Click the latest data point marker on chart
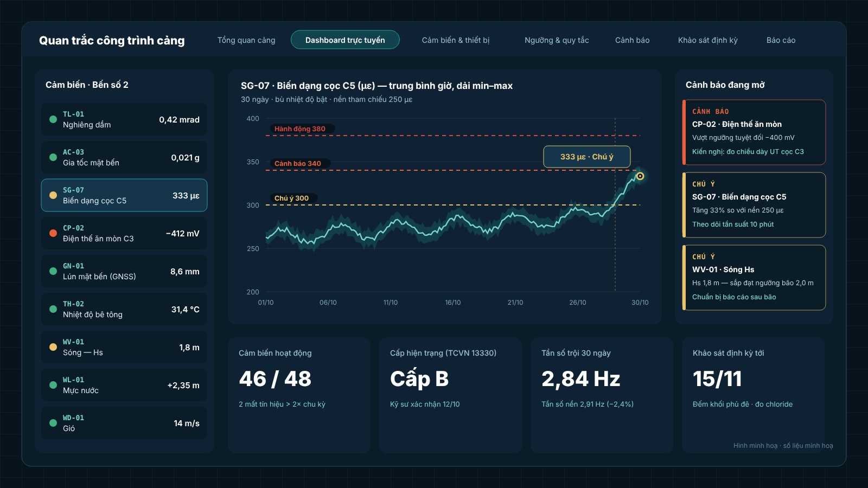The width and height of the screenshot is (868, 488). (x=640, y=176)
